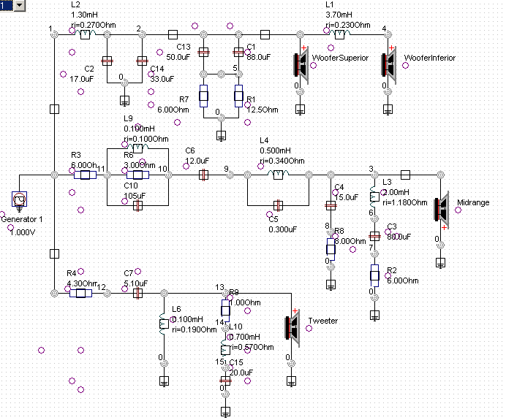Screen dimensions: 506x420
Task: Click the ri=1.180Ohm value of L3
Action: (x=405, y=203)
